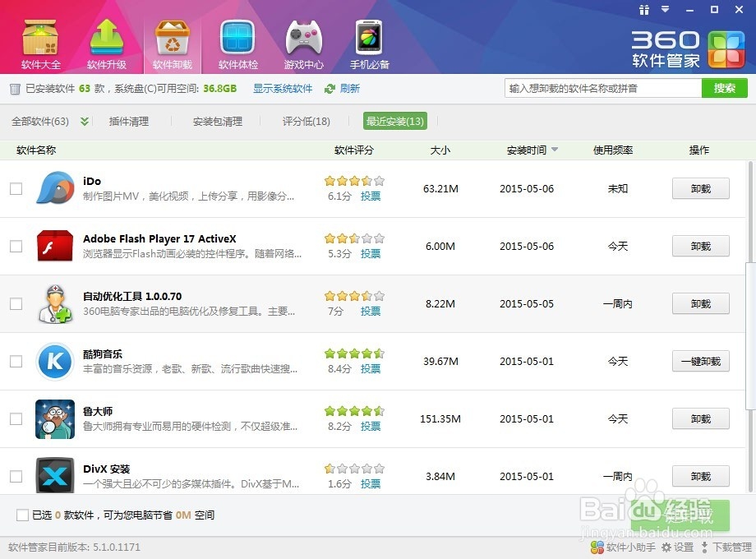Image resolution: width=756 pixels, height=559 pixels.
Task: Click the star rating for 酷狗音乐
Action: [x=354, y=353]
